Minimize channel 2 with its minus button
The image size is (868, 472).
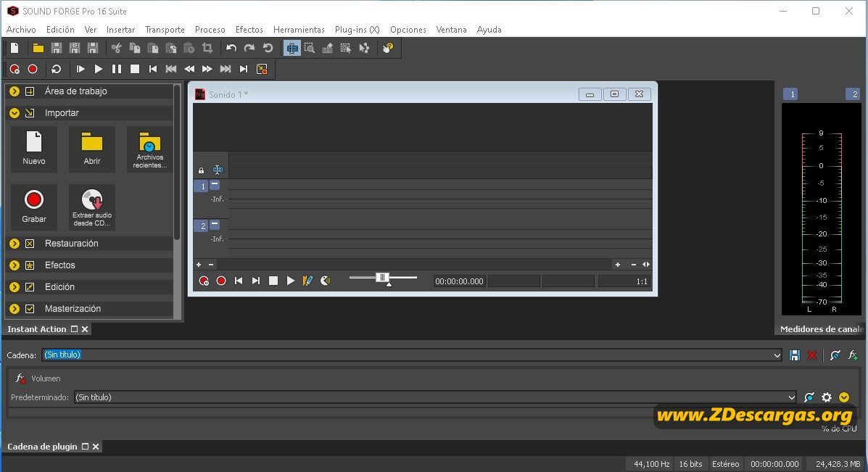tap(215, 225)
